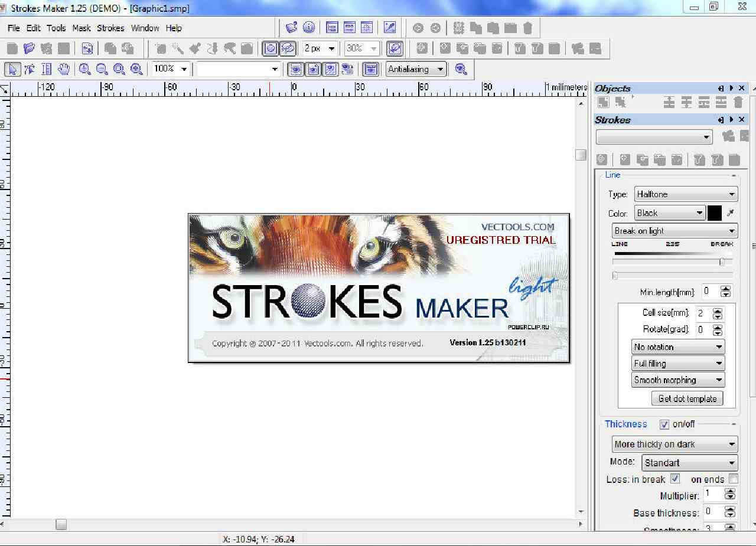
Task: Open the Window menu
Action: click(x=145, y=28)
